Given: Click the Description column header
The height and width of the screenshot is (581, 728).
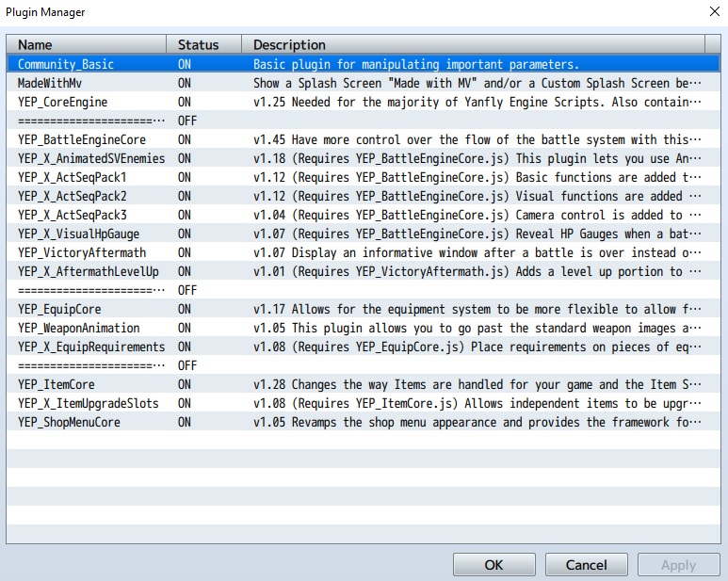Looking at the screenshot, I should pos(473,44).
